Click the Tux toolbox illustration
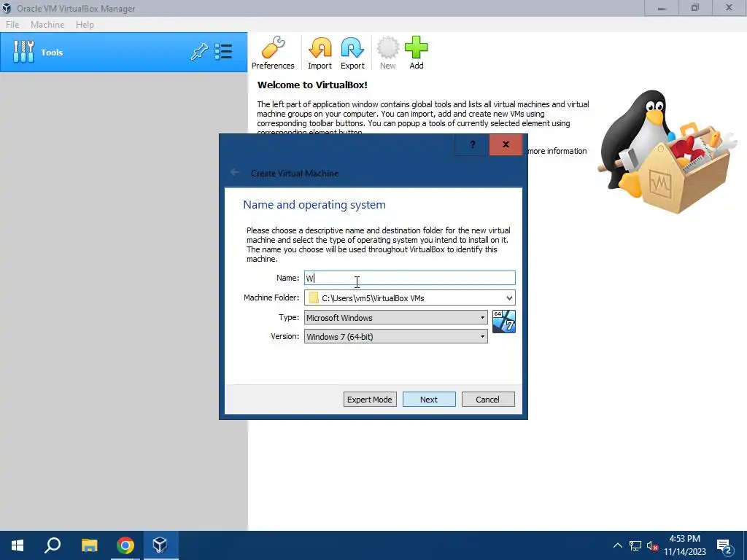This screenshot has height=560, width=747. (x=668, y=152)
